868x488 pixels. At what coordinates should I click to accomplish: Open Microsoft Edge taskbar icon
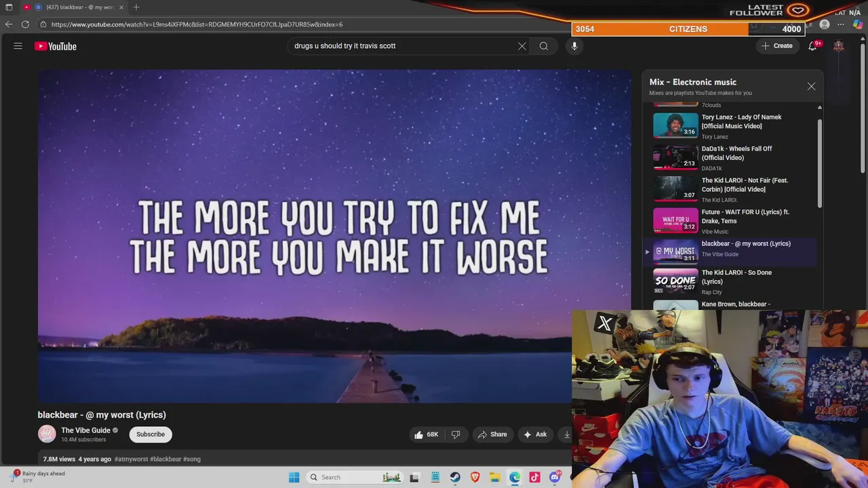tap(515, 477)
